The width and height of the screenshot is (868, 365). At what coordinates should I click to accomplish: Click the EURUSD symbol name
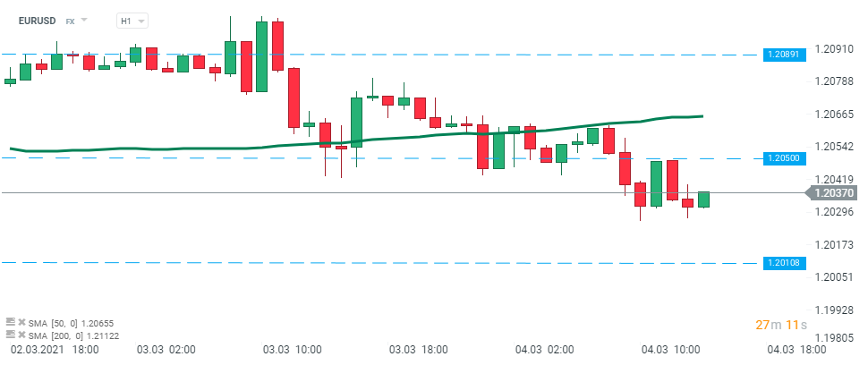pos(38,20)
